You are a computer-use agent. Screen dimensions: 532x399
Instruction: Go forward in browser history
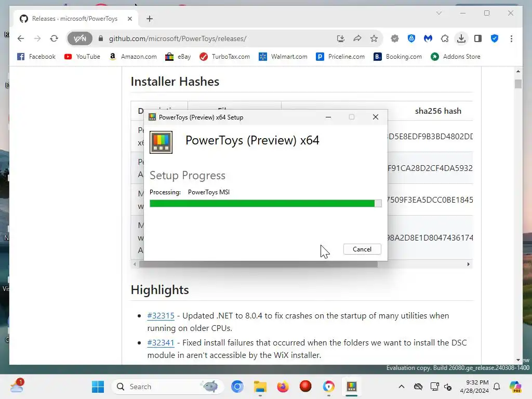coord(37,38)
